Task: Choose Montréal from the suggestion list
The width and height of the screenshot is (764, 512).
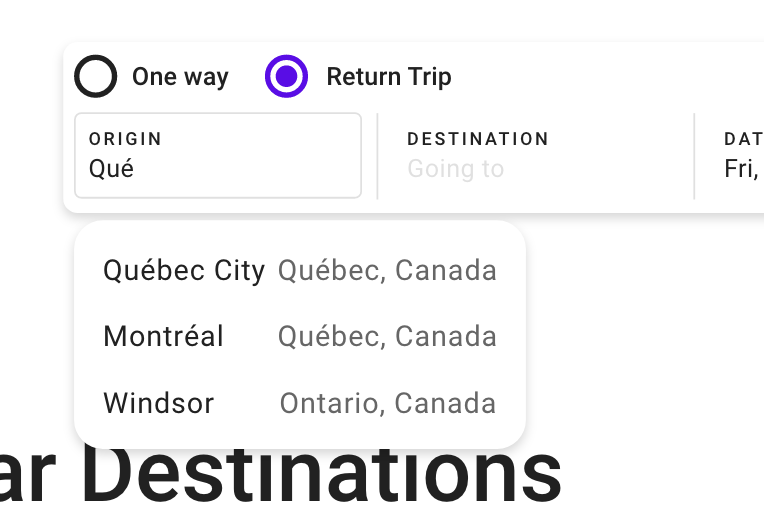Action: point(163,336)
